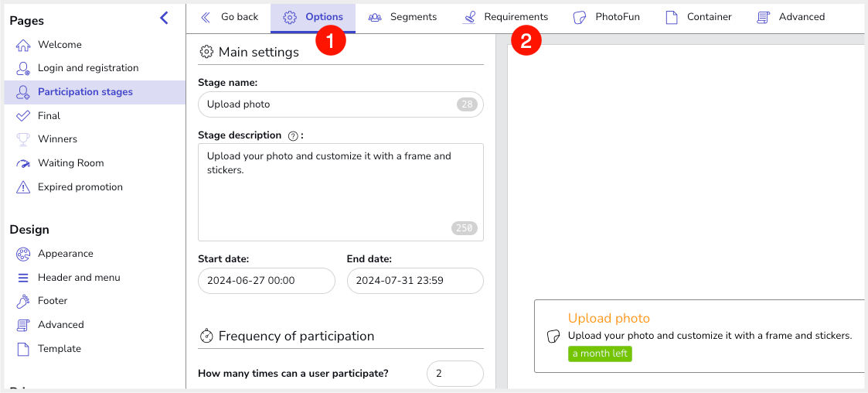The height and width of the screenshot is (393, 868).
Task: Click the Appearance palette icon
Action: 22,254
